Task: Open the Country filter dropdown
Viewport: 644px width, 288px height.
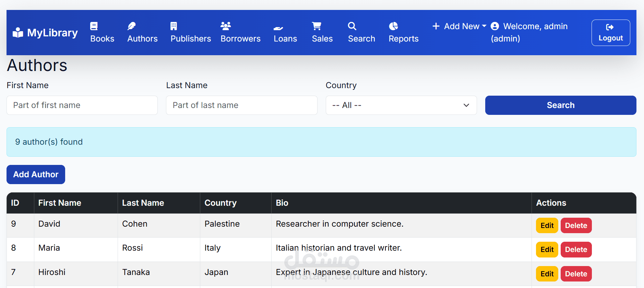Action: (401, 105)
